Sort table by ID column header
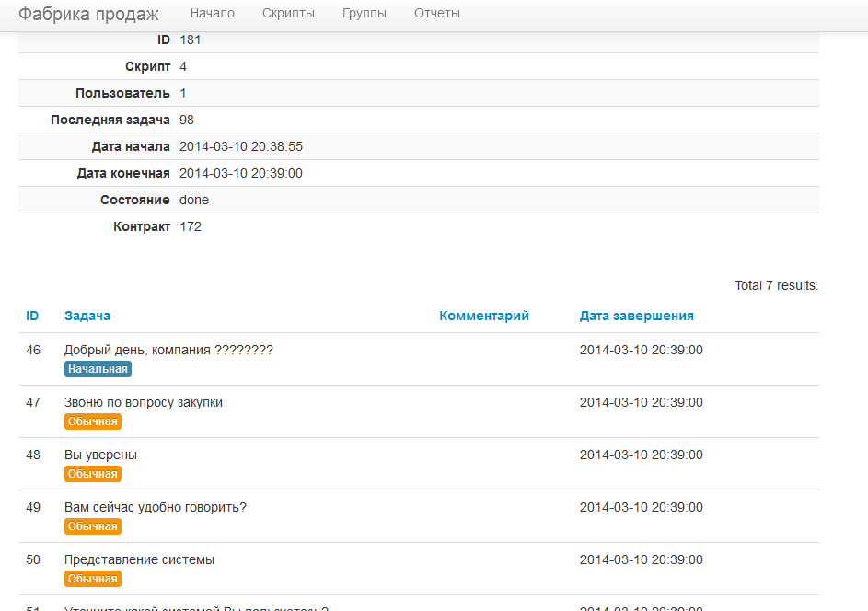The height and width of the screenshot is (611, 868). pos(32,316)
